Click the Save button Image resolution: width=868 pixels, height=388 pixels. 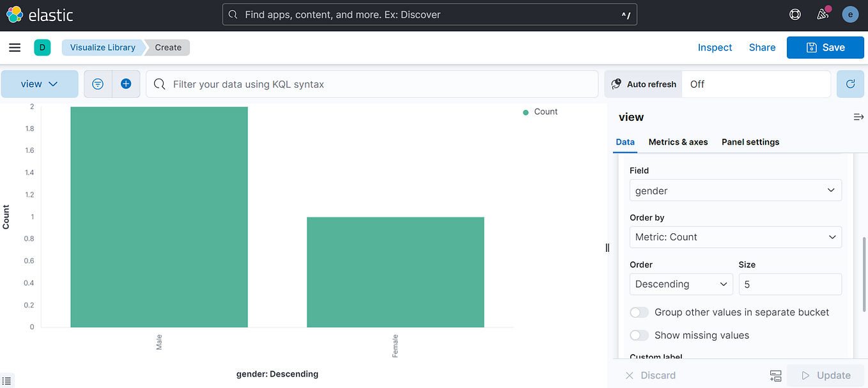pyautogui.click(x=825, y=47)
